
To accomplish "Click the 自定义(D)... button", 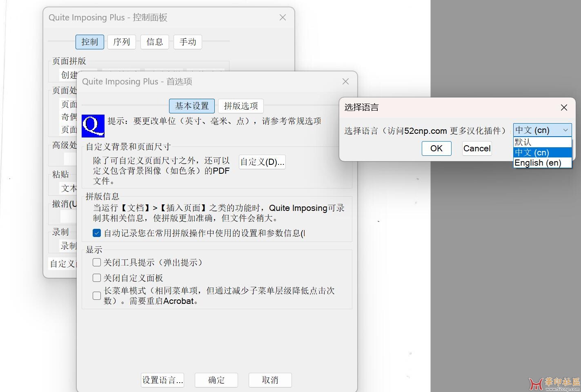I will click(x=262, y=162).
